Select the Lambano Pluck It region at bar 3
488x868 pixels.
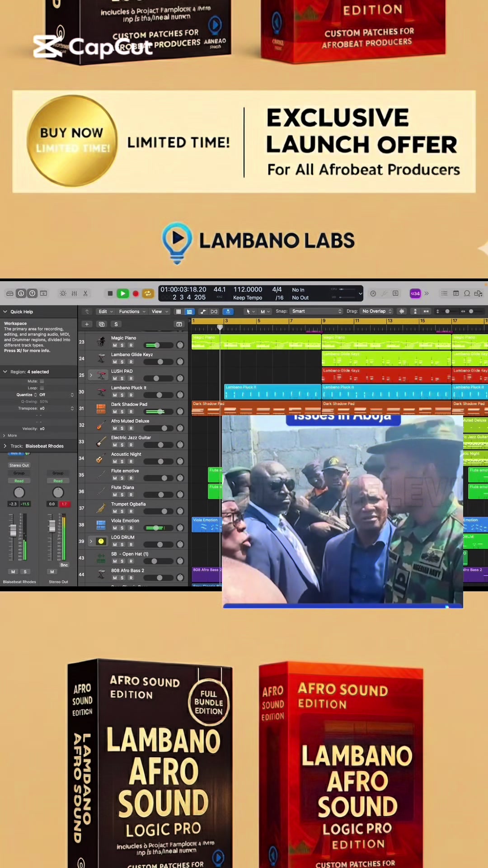(x=272, y=392)
